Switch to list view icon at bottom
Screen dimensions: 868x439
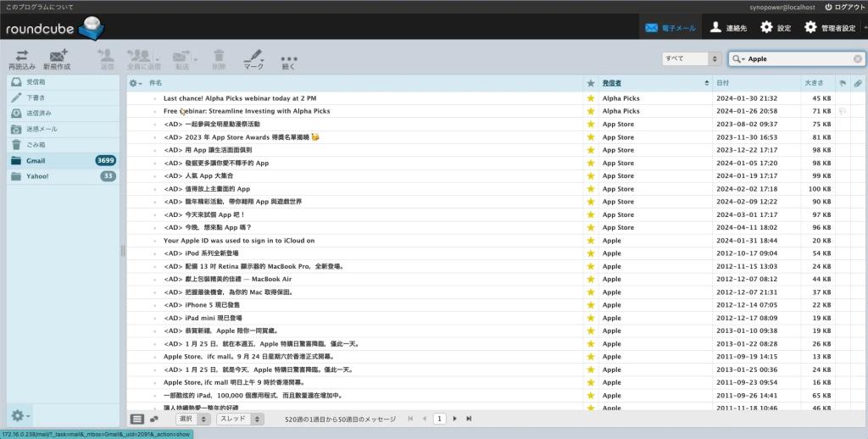coord(137,419)
